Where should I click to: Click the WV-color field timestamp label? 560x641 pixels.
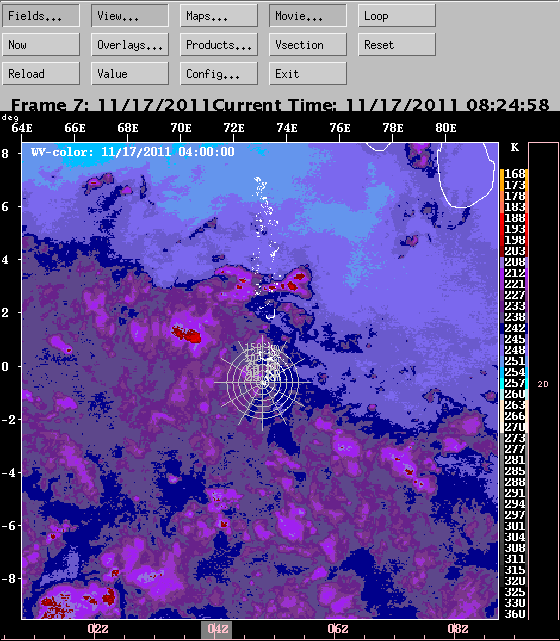point(133,152)
